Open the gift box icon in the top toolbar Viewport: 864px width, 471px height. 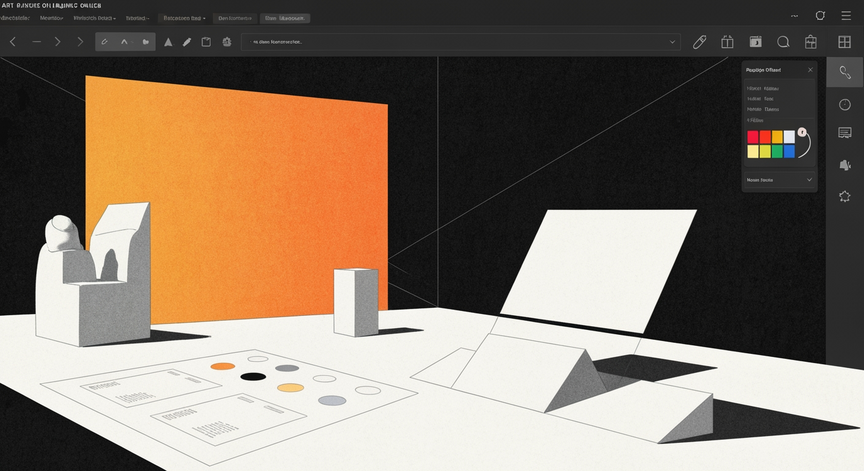(727, 42)
